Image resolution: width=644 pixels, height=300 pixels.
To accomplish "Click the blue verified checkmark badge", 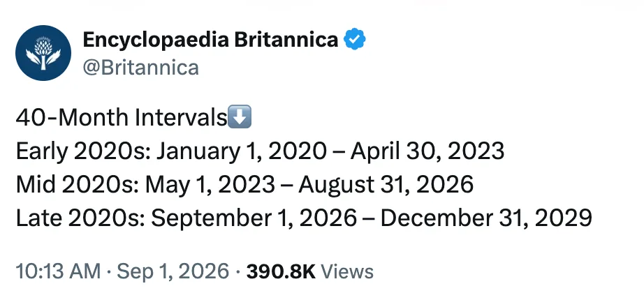I will tap(354, 39).
